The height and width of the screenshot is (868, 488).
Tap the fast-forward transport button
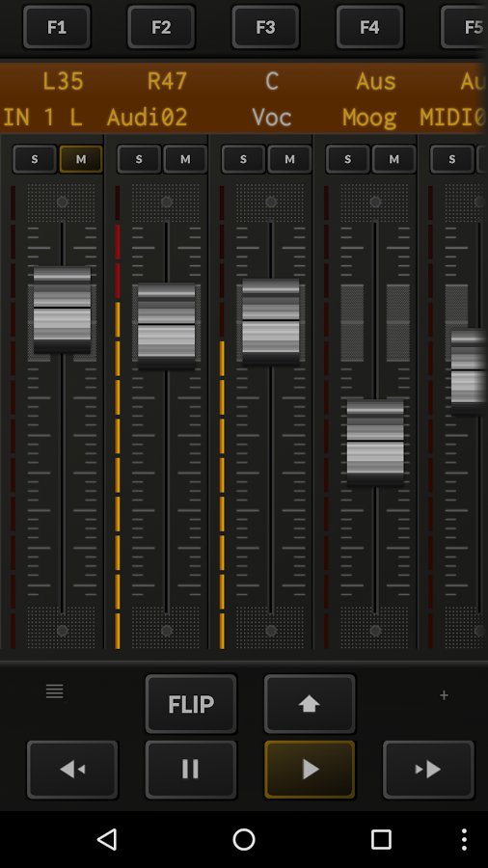[428, 769]
